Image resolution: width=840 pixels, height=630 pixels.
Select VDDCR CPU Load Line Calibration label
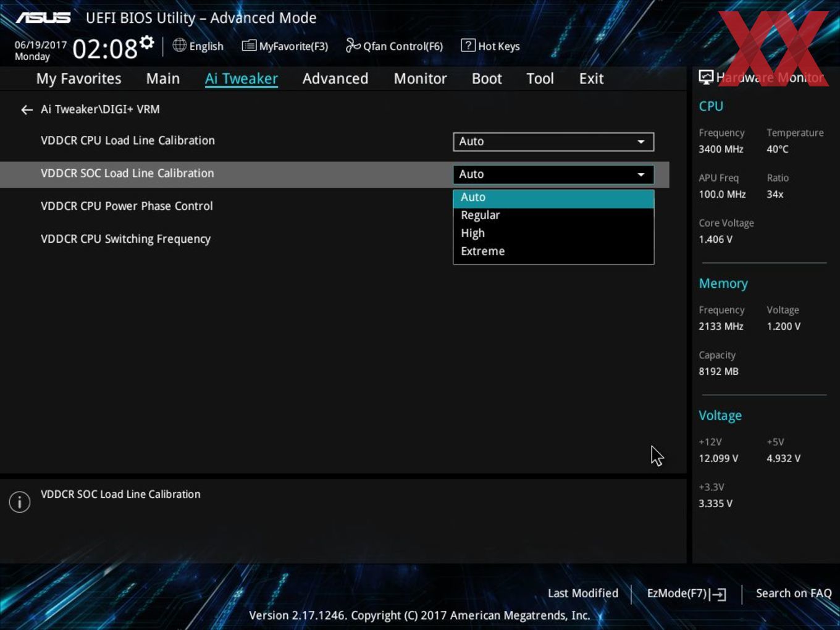128,140
